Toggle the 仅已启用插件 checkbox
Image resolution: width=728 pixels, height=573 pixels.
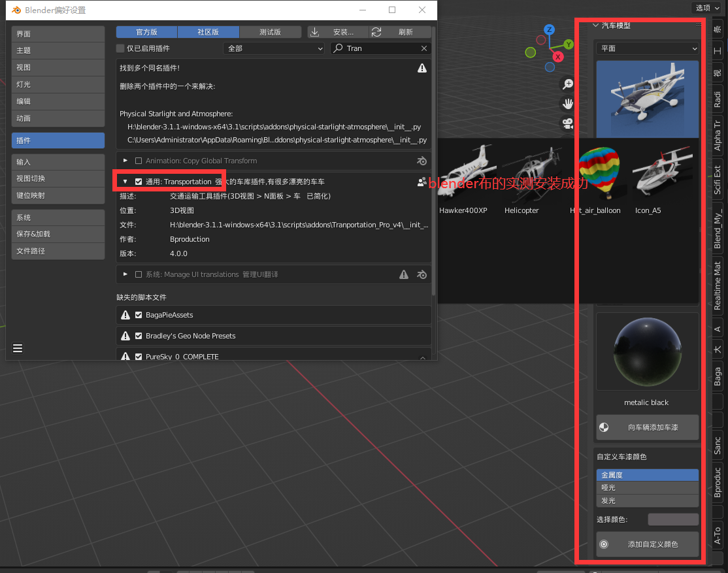(x=121, y=48)
